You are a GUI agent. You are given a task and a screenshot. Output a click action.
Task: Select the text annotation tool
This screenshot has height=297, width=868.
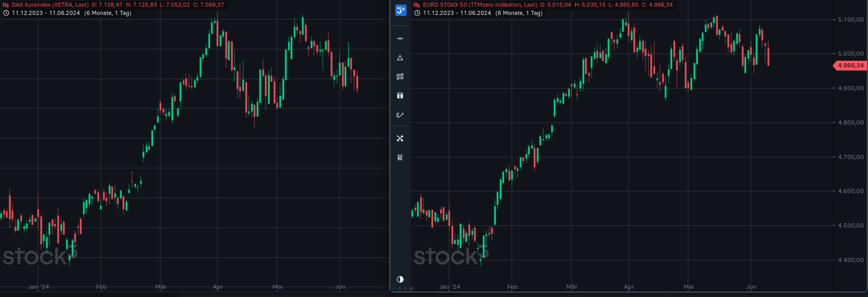400,96
